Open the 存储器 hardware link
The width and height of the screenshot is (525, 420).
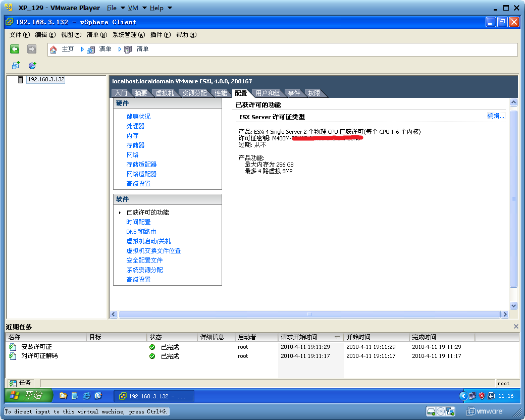[x=136, y=145]
